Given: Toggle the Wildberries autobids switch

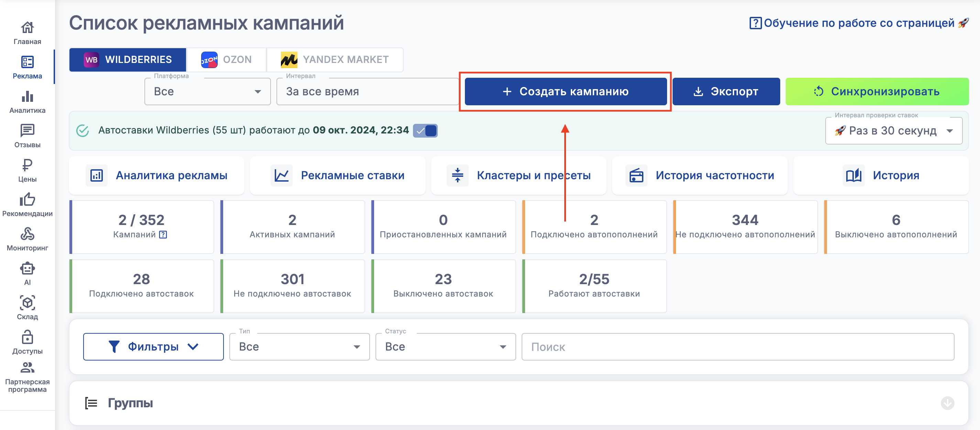Looking at the screenshot, I should pos(425,130).
